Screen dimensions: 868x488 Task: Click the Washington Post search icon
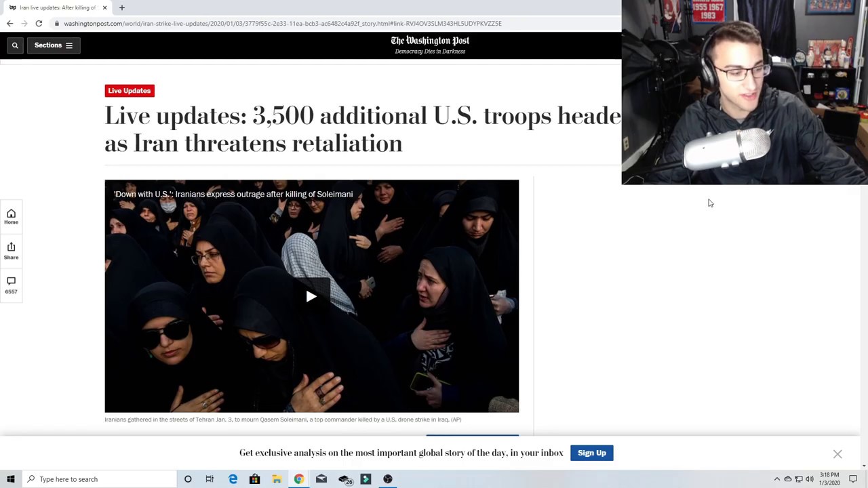pyautogui.click(x=14, y=45)
